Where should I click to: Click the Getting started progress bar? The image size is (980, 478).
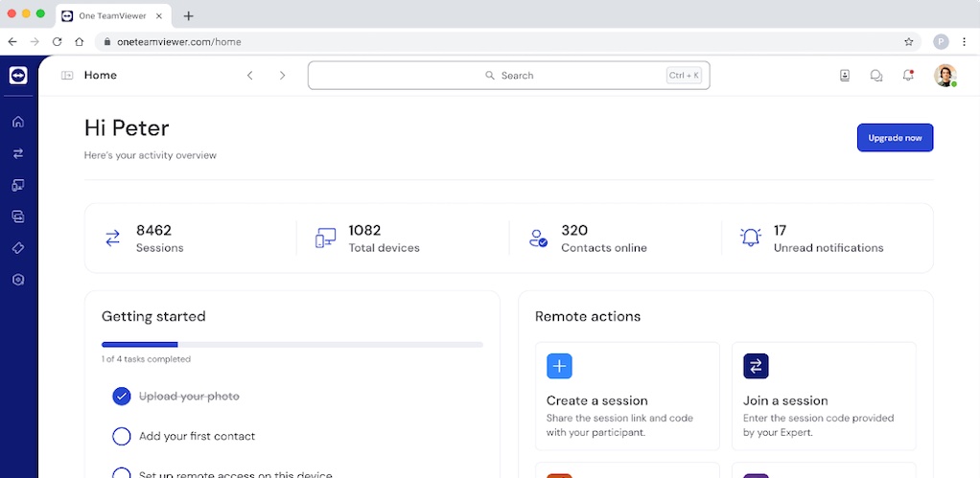[292, 344]
